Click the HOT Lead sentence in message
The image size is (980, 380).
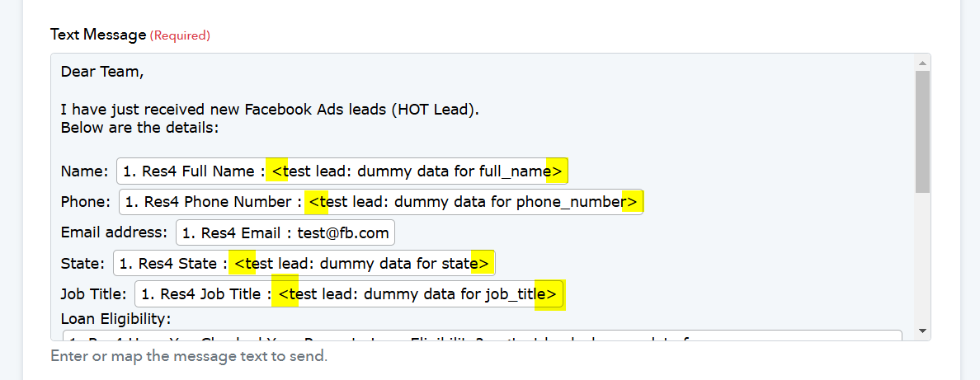[x=270, y=110]
